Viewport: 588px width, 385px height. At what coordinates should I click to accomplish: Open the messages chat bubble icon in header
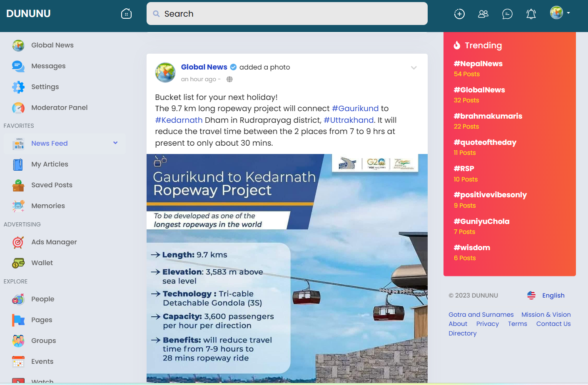[507, 14]
